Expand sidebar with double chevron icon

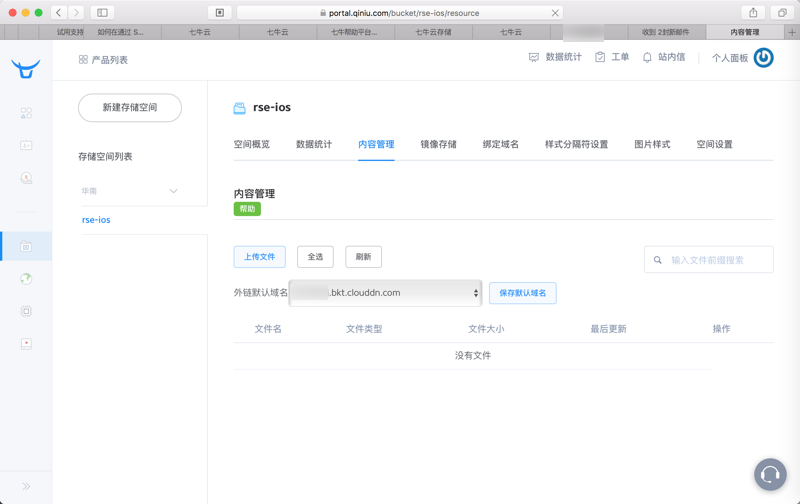pyautogui.click(x=26, y=486)
